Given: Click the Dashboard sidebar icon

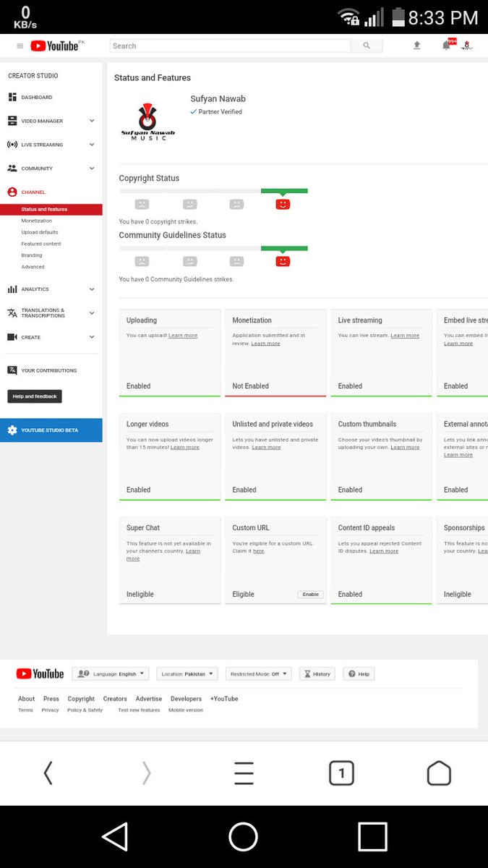Looking at the screenshot, I should [12, 97].
